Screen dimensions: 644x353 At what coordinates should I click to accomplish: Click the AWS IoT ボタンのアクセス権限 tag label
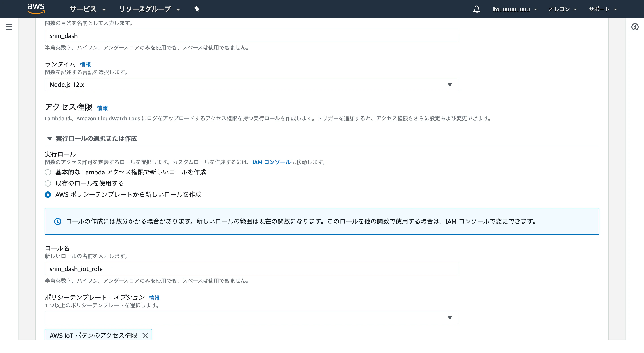click(93, 336)
